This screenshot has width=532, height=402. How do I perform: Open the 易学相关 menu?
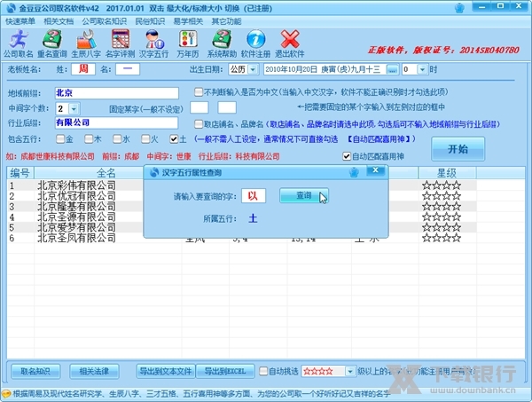pyautogui.click(x=188, y=21)
